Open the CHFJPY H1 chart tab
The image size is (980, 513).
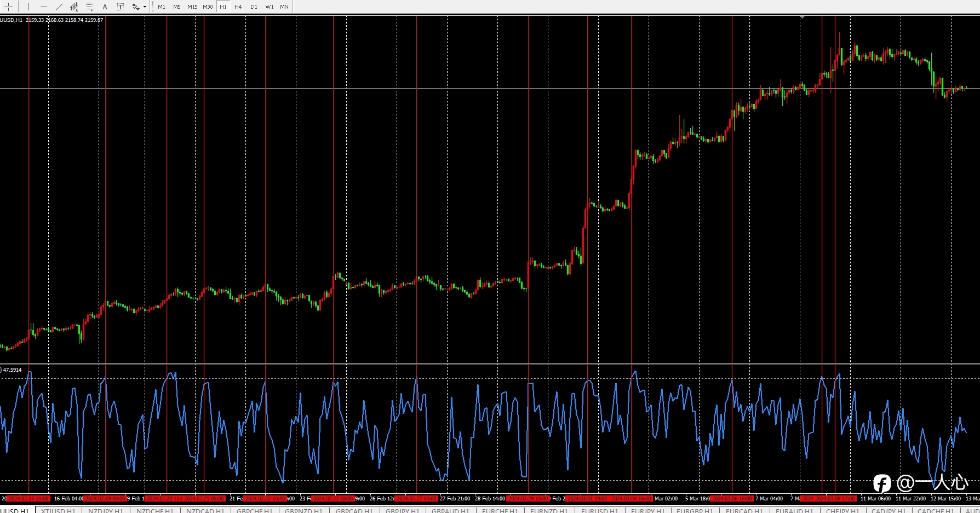(x=843, y=510)
